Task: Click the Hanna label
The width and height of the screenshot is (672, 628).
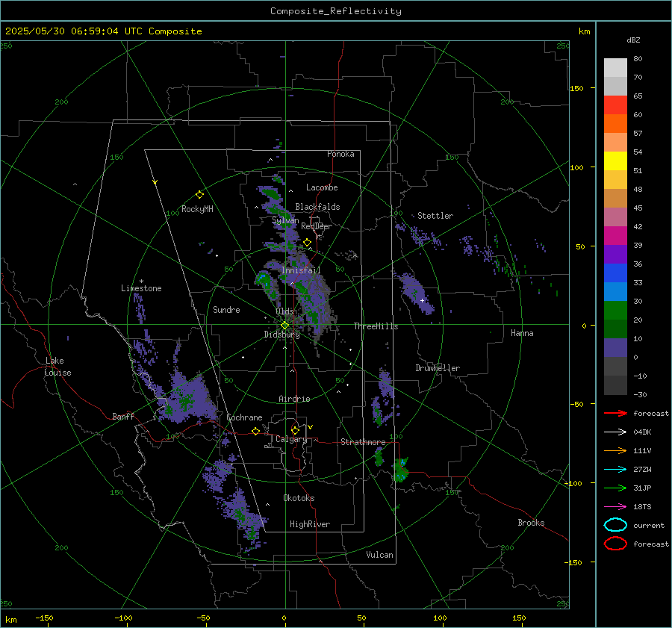Action: click(522, 333)
